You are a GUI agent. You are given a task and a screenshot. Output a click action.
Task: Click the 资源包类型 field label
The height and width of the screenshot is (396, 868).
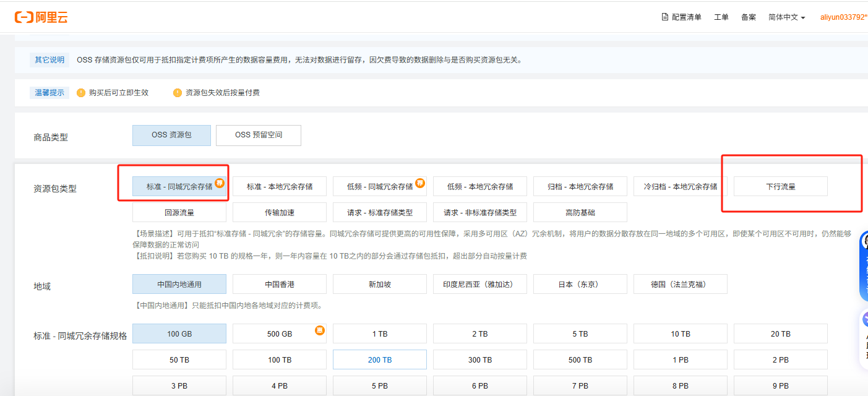pos(55,189)
